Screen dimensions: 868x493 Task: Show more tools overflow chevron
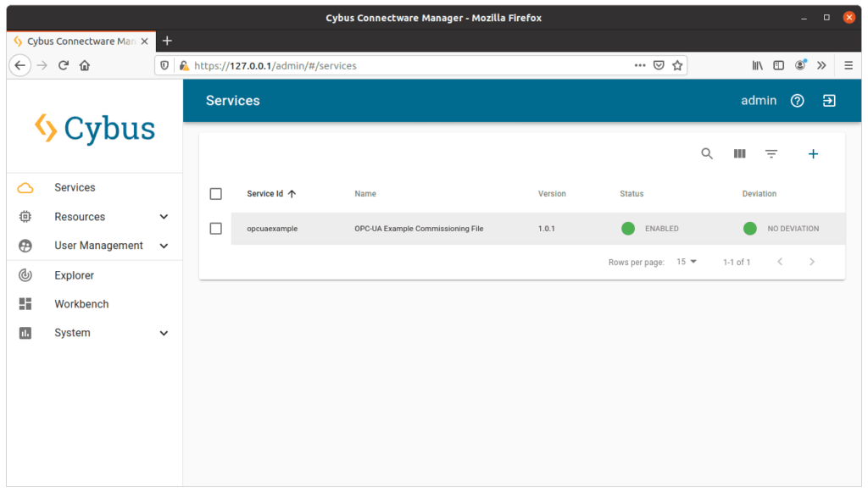point(821,65)
